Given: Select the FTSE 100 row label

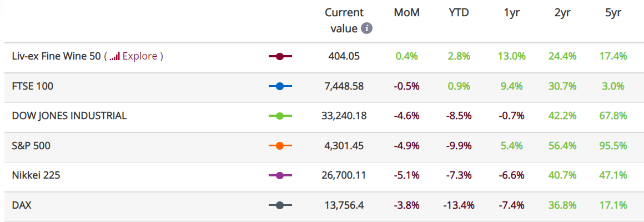Looking at the screenshot, I should click(x=33, y=86).
